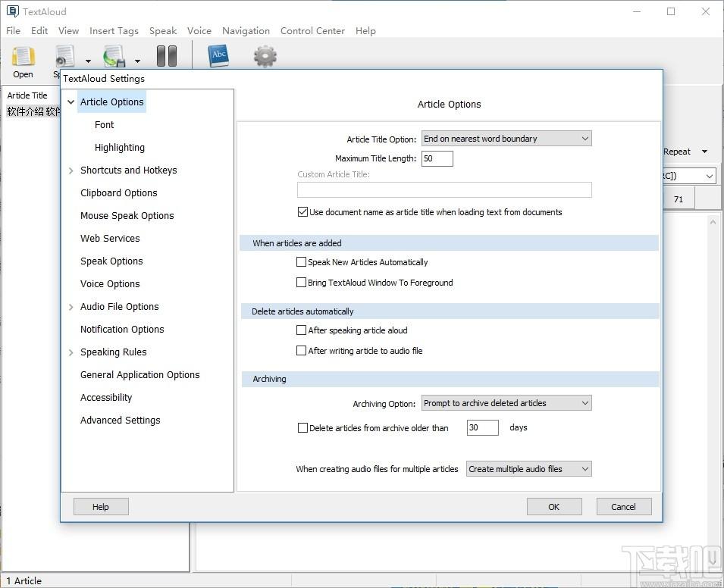Check After writing article to audio file

tap(301, 351)
